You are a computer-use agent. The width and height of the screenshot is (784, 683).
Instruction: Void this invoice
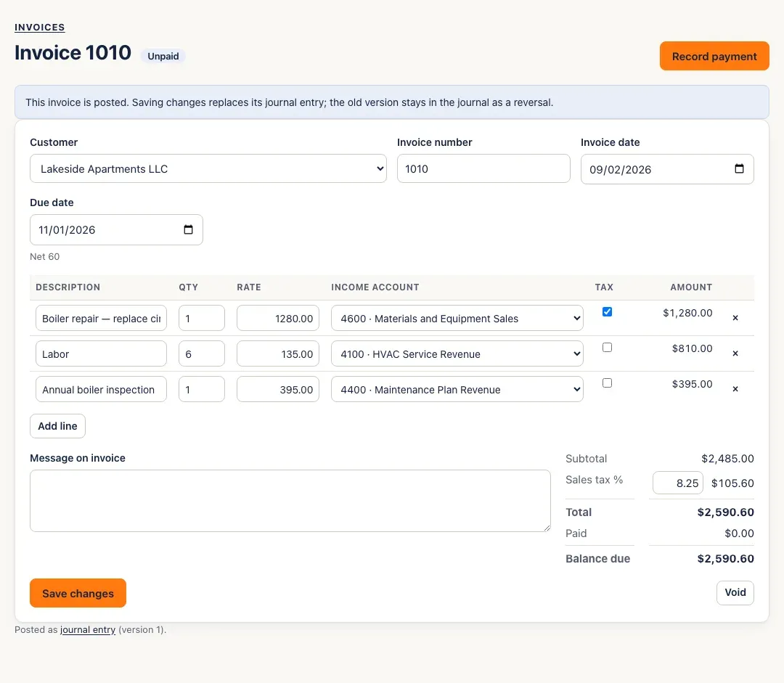(735, 592)
